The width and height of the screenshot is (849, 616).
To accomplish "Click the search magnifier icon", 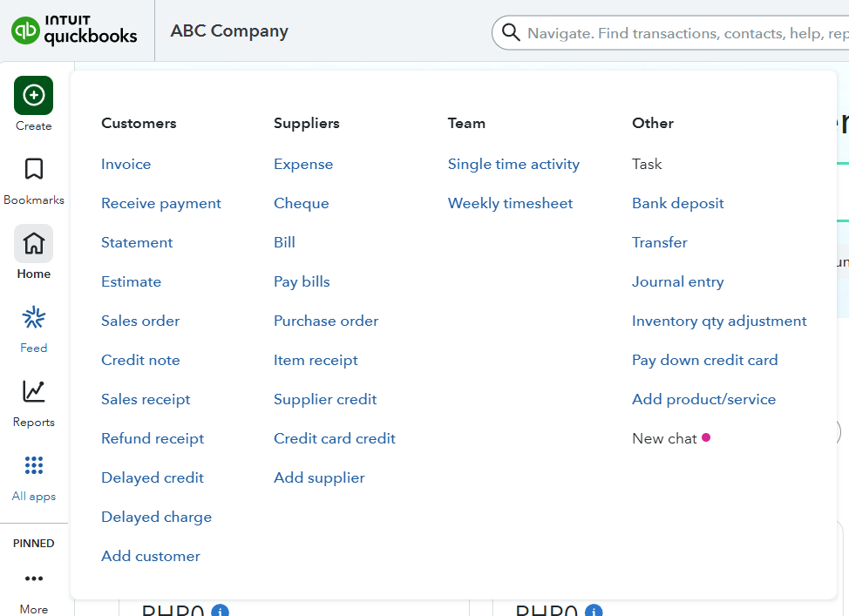I will tap(511, 32).
